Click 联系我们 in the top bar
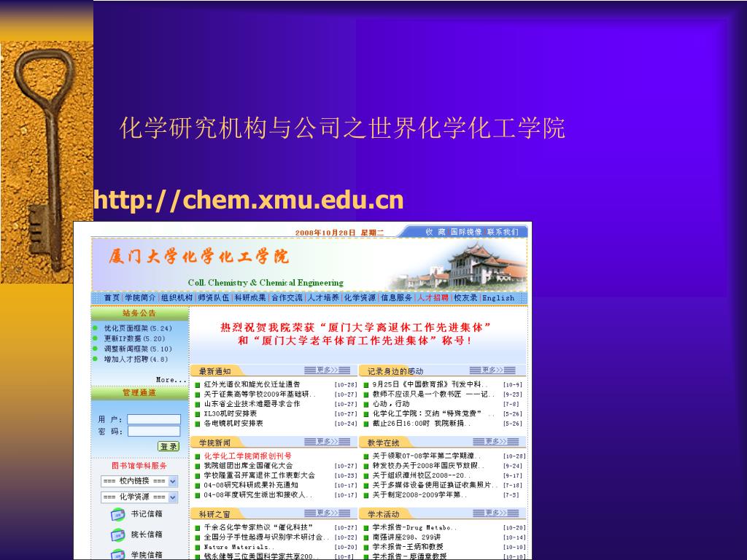The width and height of the screenshot is (747, 560). pyautogui.click(x=503, y=232)
